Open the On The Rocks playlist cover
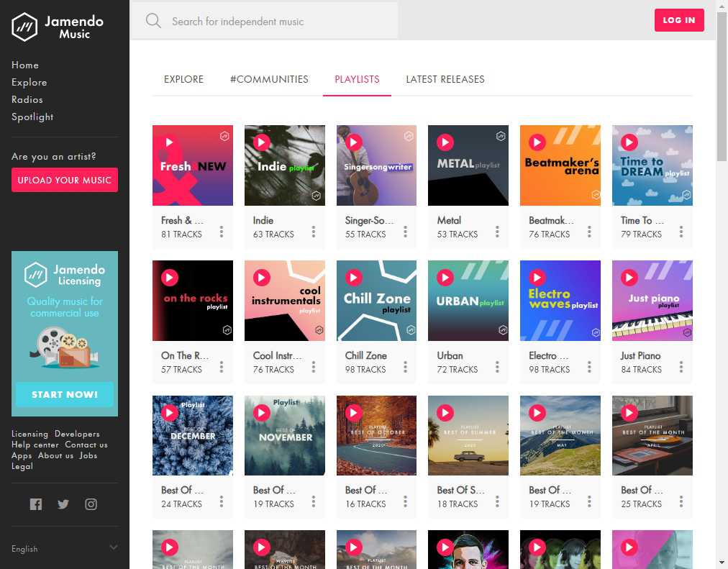This screenshot has height=569, width=728. tap(193, 301)
